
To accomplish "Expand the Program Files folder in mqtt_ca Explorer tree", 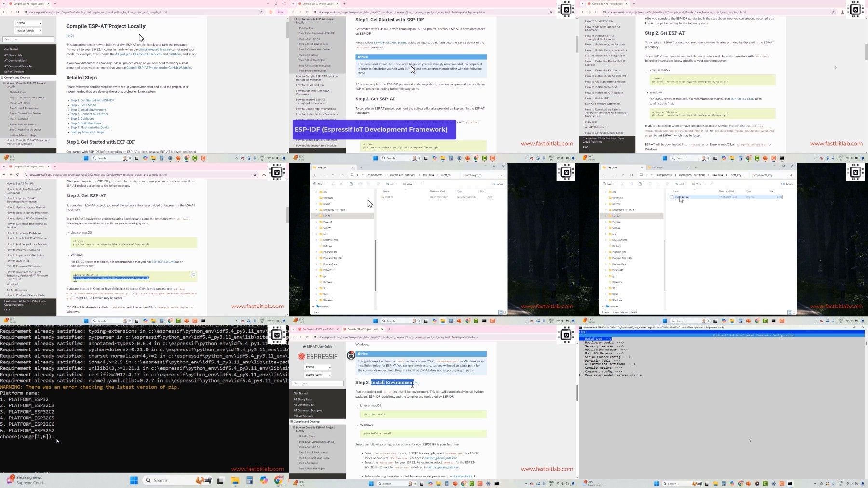I will pos(316,252).
